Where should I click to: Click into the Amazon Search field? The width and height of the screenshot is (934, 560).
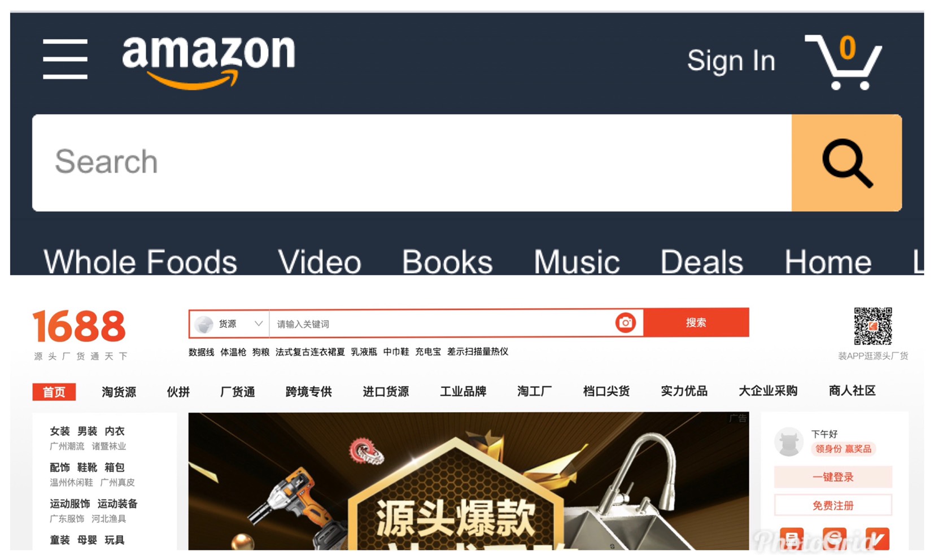tap(412, 163)
